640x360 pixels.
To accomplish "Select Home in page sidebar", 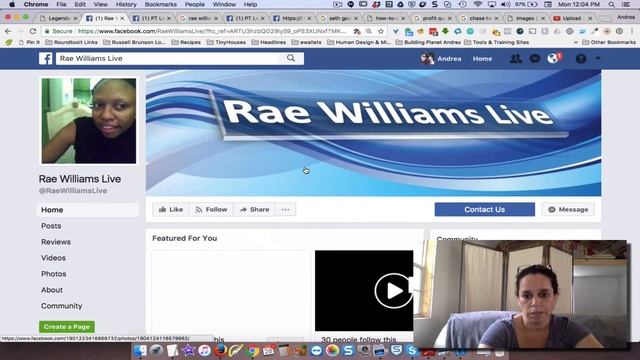I will (88, 210).
